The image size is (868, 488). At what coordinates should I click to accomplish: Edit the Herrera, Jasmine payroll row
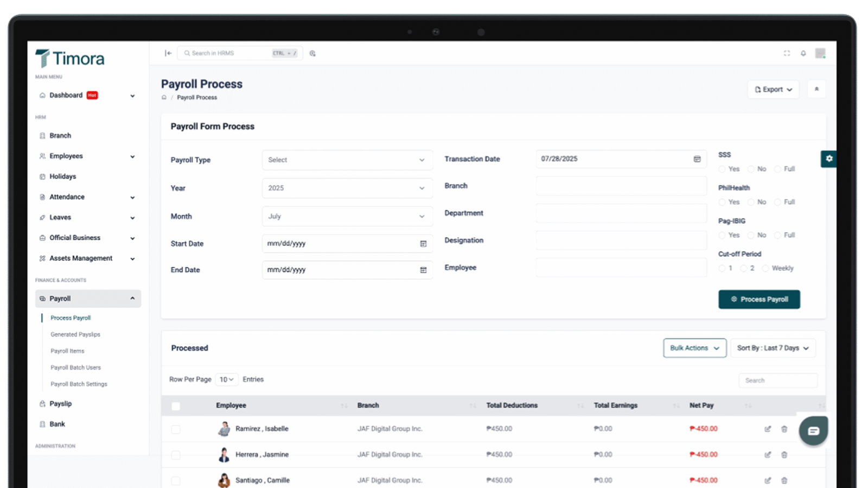[x=768, y=455]
